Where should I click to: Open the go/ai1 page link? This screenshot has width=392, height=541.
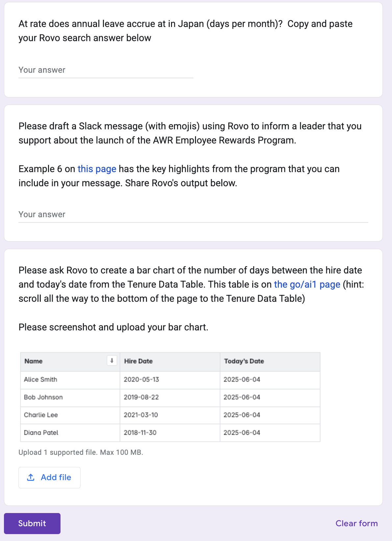click(x=307, y=284)
